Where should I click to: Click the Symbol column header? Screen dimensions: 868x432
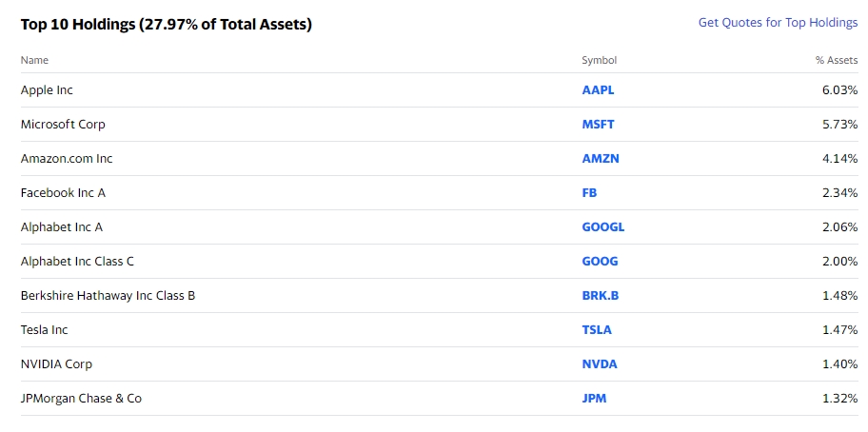click(599, 60)
